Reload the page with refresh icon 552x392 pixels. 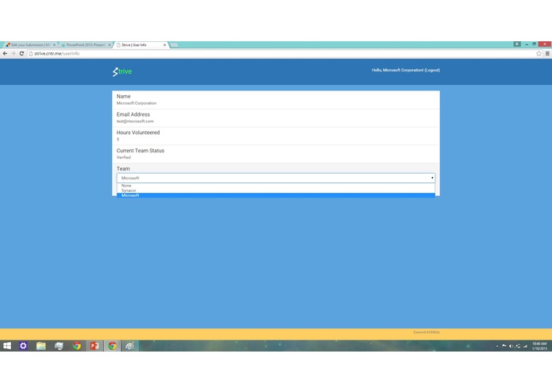[x=21, y=53]
